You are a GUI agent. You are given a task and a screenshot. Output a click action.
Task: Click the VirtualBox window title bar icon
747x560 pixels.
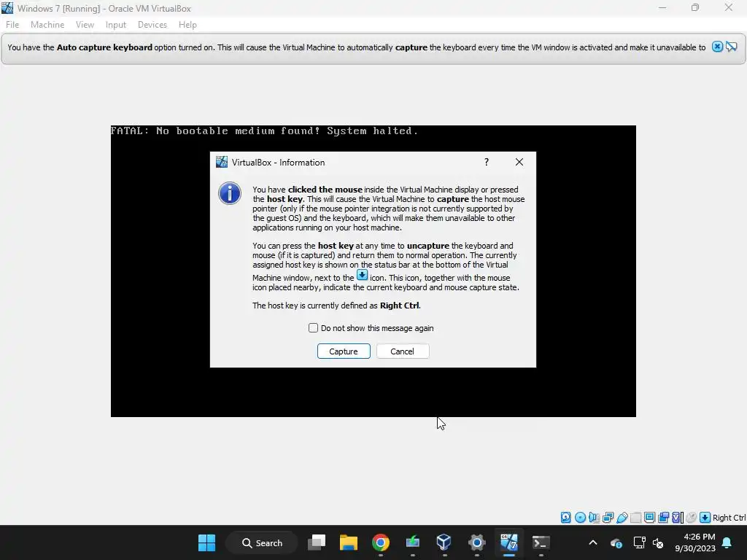[x=7, y=8]
